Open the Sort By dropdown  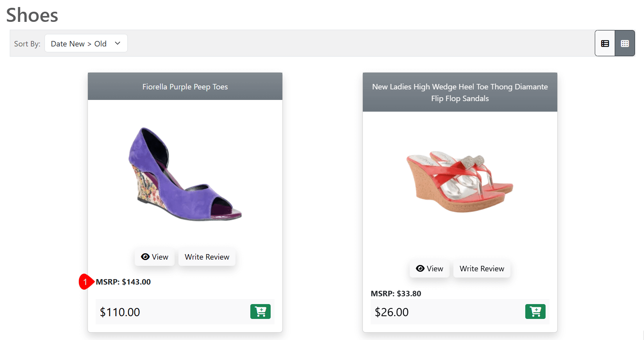tap(86, 43)
